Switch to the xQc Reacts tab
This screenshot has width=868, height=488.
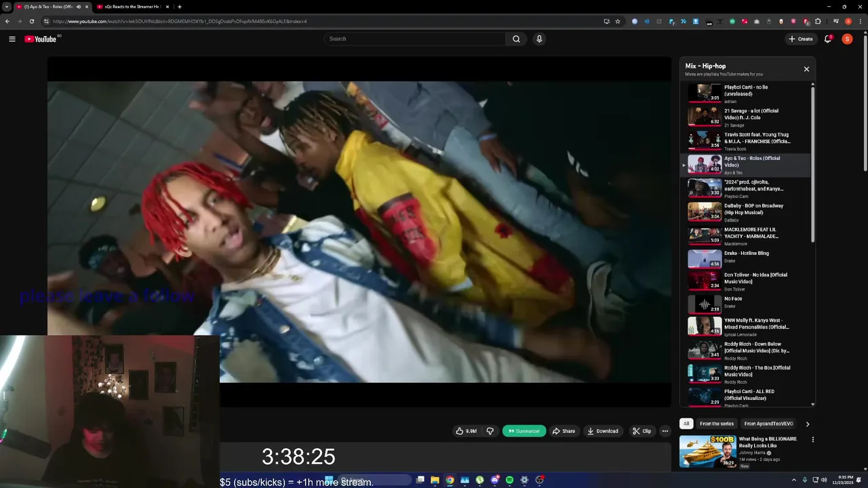click(132, 7)
